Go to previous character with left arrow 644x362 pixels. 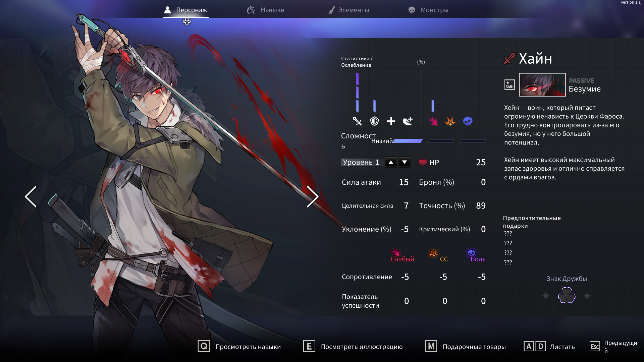(x=31, y=197)
